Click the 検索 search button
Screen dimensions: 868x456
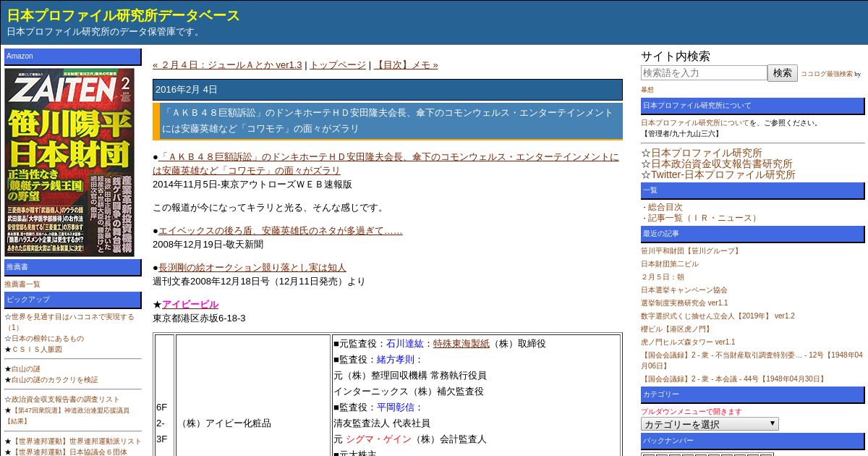pyautogui.click(x=783, y=73)
